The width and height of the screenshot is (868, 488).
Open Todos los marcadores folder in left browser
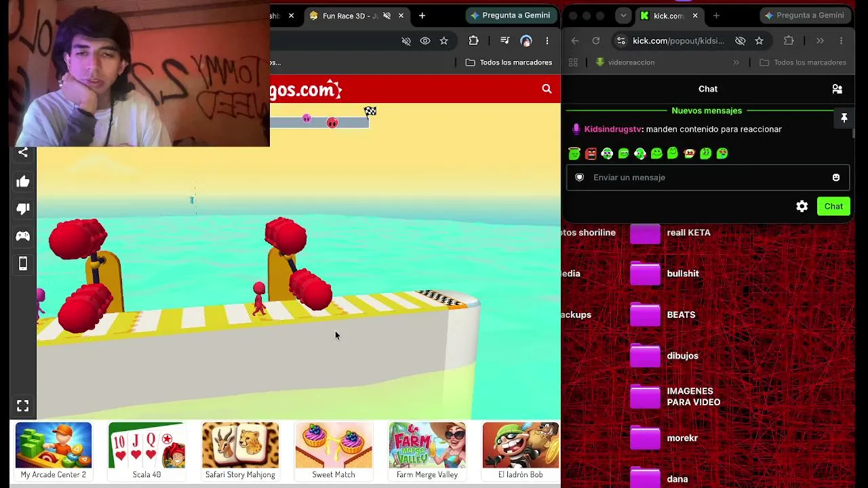509,62
